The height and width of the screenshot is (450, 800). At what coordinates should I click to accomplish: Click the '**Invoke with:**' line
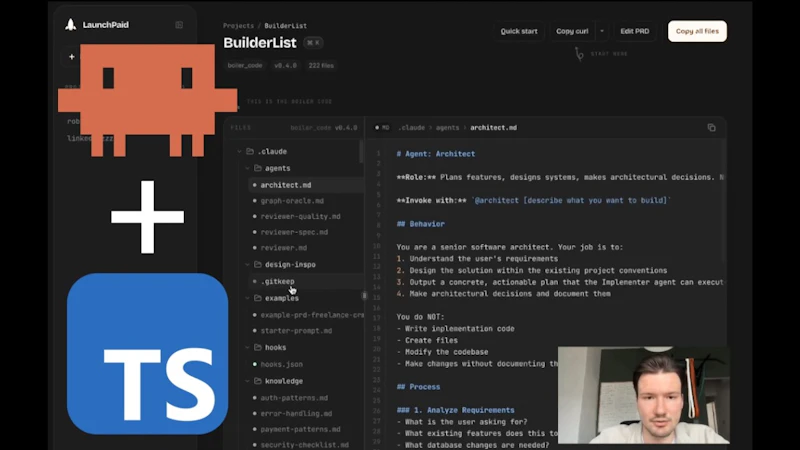(x=534, y=201)
